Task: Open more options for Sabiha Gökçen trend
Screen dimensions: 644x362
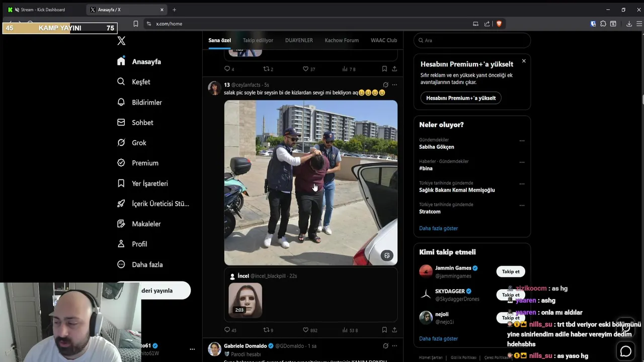Action: pyautogui.click(x=522, y=141)
